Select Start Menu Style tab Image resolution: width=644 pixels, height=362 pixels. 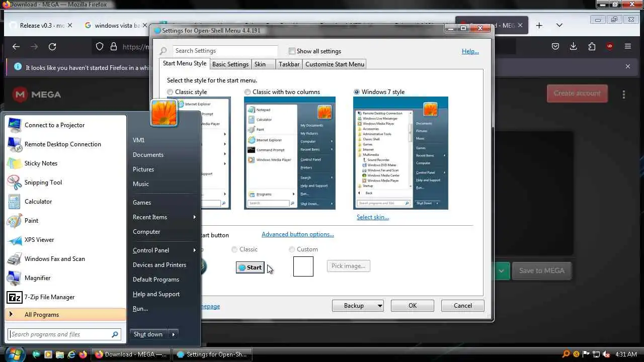point(185,63)
